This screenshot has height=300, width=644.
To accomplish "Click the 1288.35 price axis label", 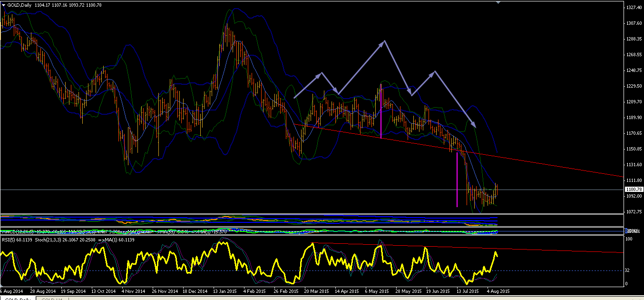I will 635,39.
